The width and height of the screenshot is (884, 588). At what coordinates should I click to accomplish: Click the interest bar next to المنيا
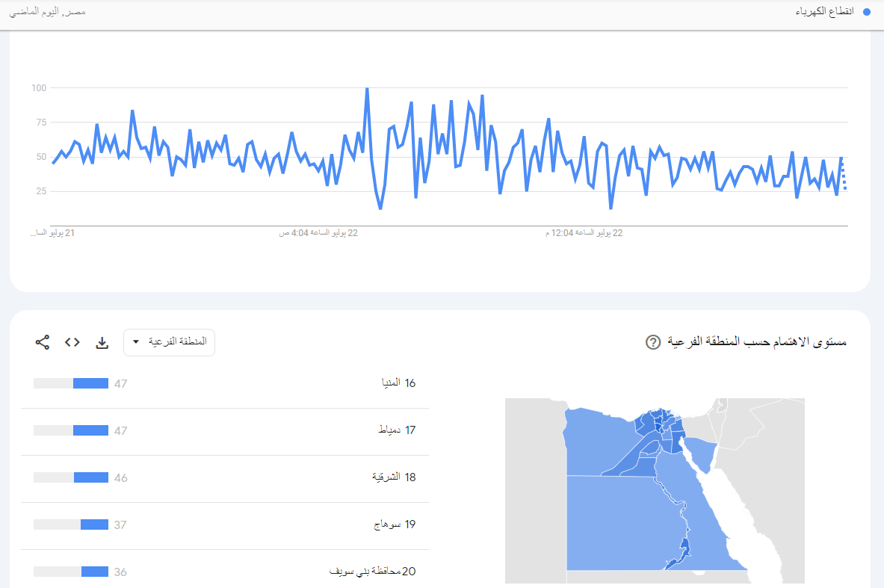click(x=71, y=383)
